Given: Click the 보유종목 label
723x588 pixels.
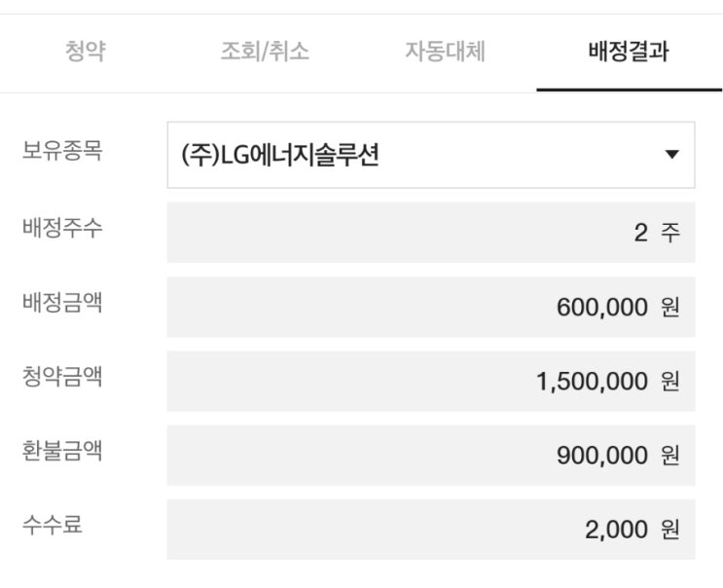Looking at the screenshot, I should coord(62,152).
